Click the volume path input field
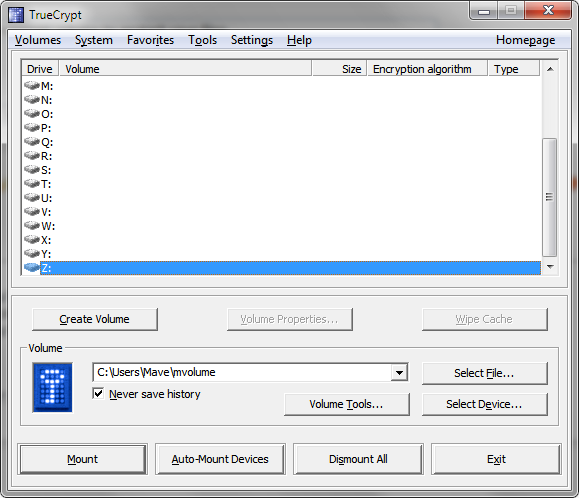This screenshot has width=579, height=498. click(242, 372)
